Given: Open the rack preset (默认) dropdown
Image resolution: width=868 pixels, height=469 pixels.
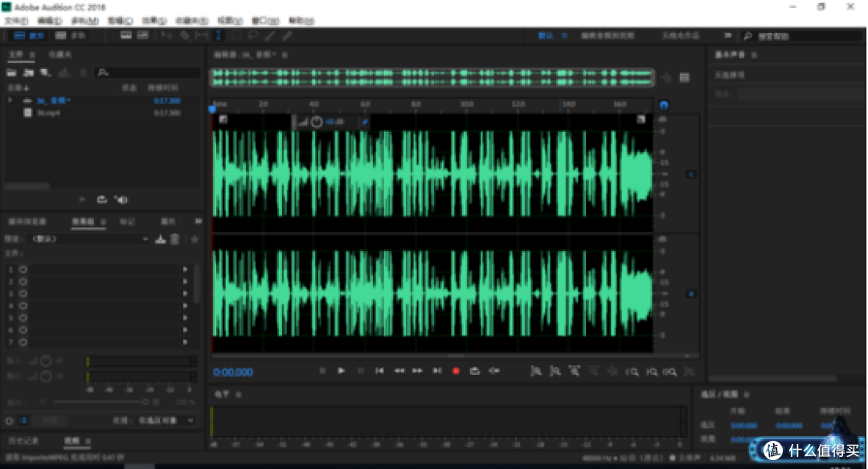Looking at the screenshot, I should tap(90, 239).
